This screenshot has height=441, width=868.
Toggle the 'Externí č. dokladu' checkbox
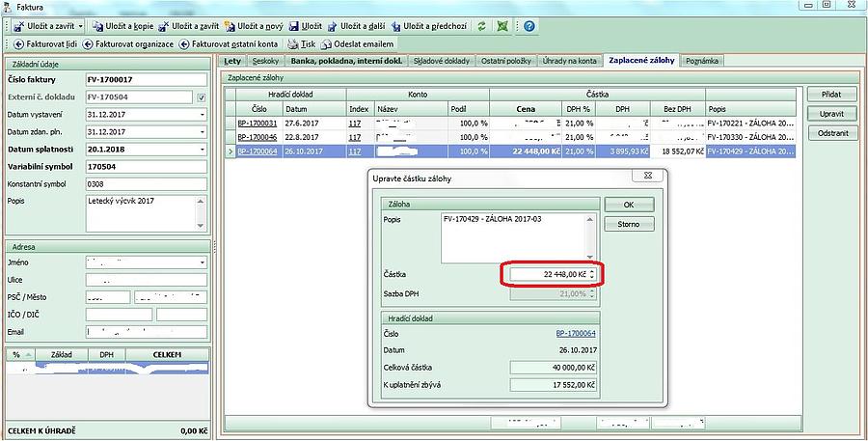click(x=201, y=97)
